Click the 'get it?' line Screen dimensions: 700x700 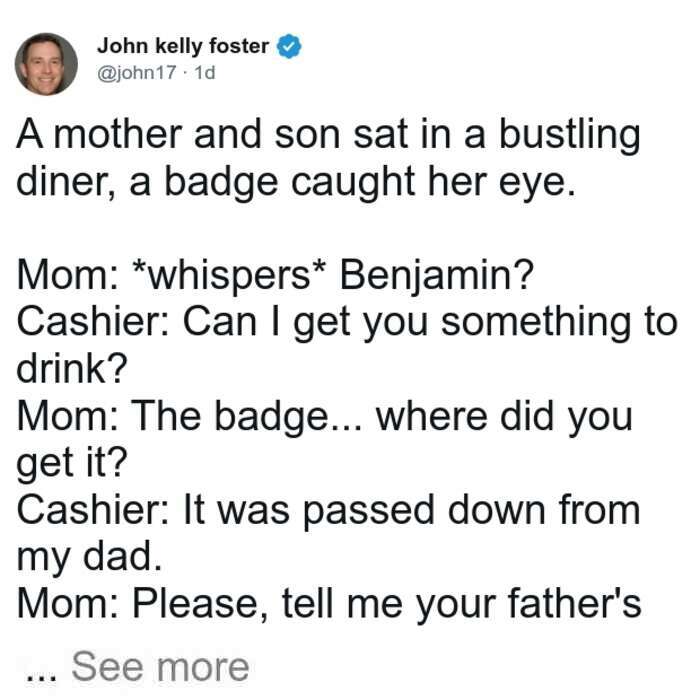click(x=72, y=463)
